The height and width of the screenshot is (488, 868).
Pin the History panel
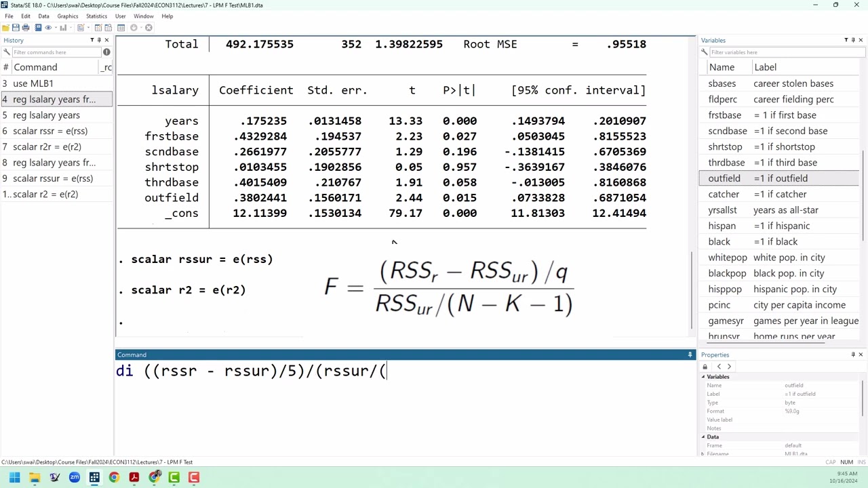98,40
